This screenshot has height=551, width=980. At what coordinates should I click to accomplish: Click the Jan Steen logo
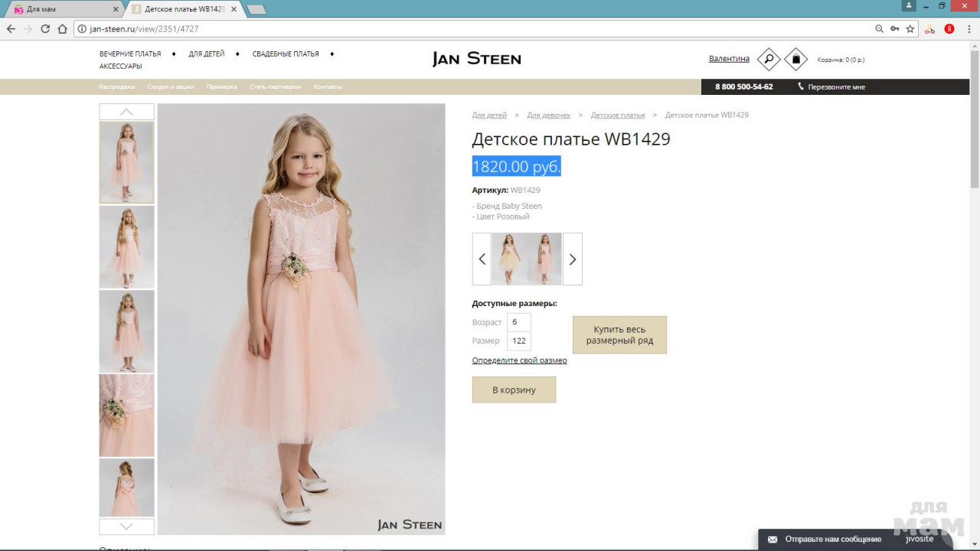coord(476,59)
